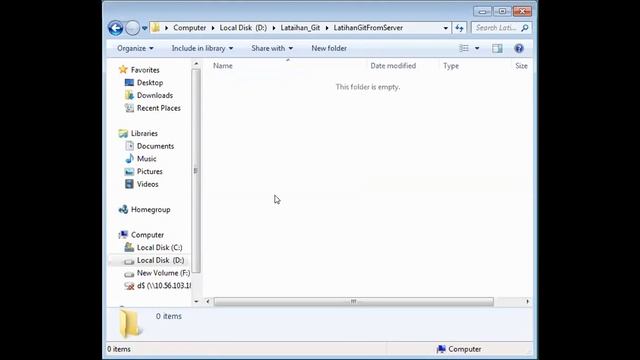Click the Local Disk (C:) drive icon
The image size is (640, 360).
(x=129, y=247)
